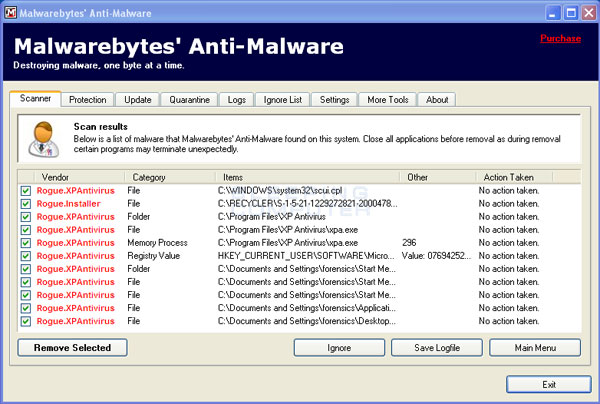Select the Memory Process category cell
This screenshot has height=404, width=600.
point(157,243)
